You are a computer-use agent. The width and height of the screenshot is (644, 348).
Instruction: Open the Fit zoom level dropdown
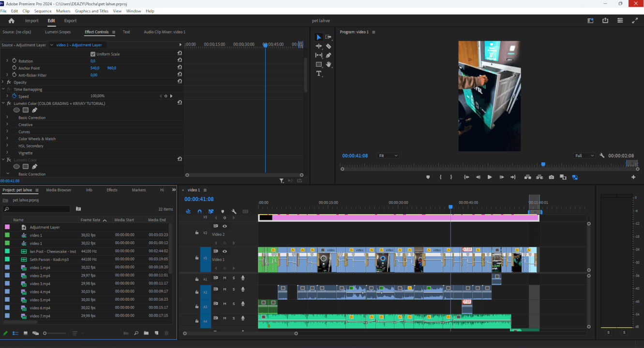tap(388, 155)
